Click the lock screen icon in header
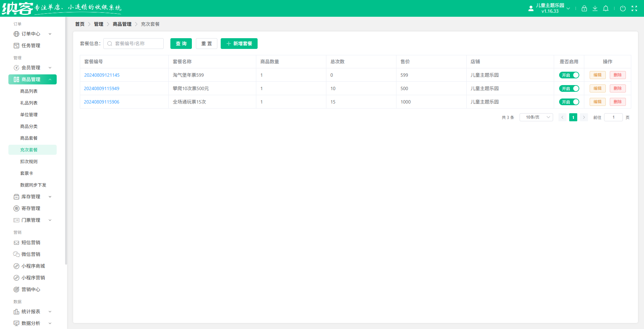 click(584, 8)
